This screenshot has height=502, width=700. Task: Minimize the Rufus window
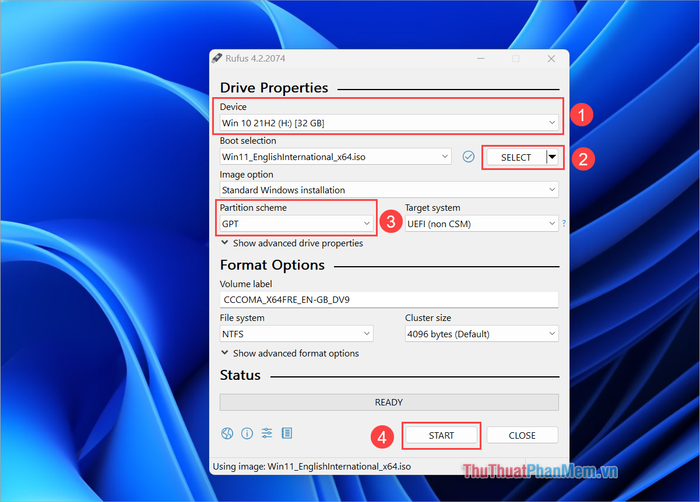click(x=481, y=59)
